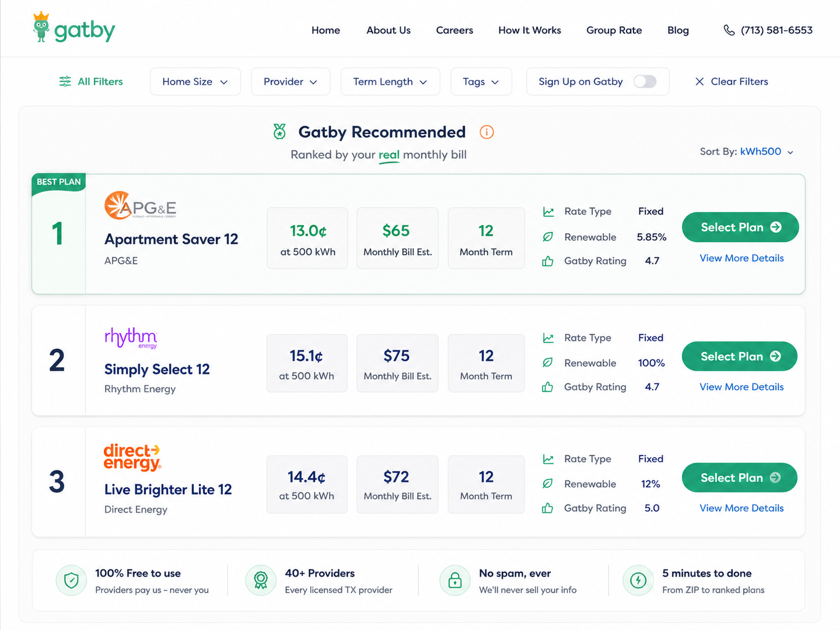Click the Clear Filters text

click(740, 82)
